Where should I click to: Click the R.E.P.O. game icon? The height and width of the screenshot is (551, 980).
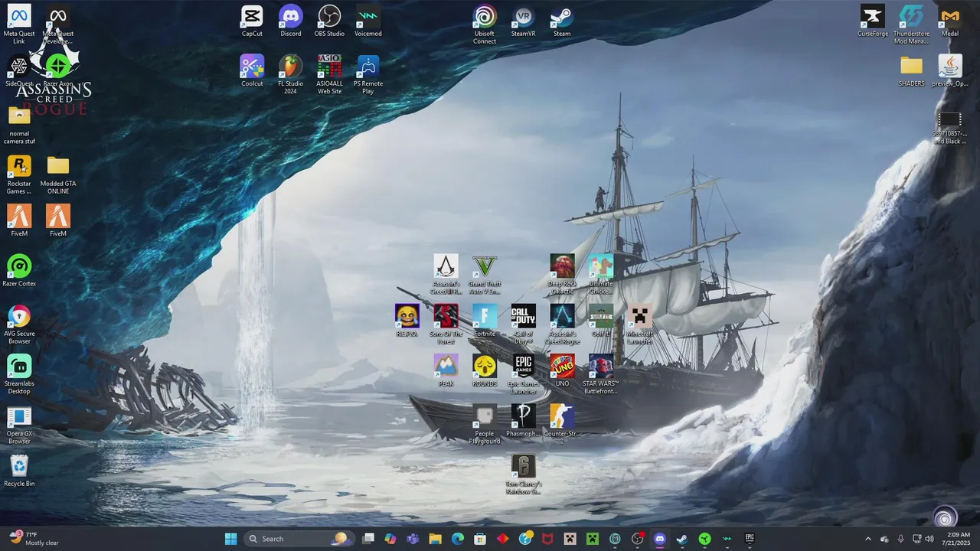click(407, 321)
